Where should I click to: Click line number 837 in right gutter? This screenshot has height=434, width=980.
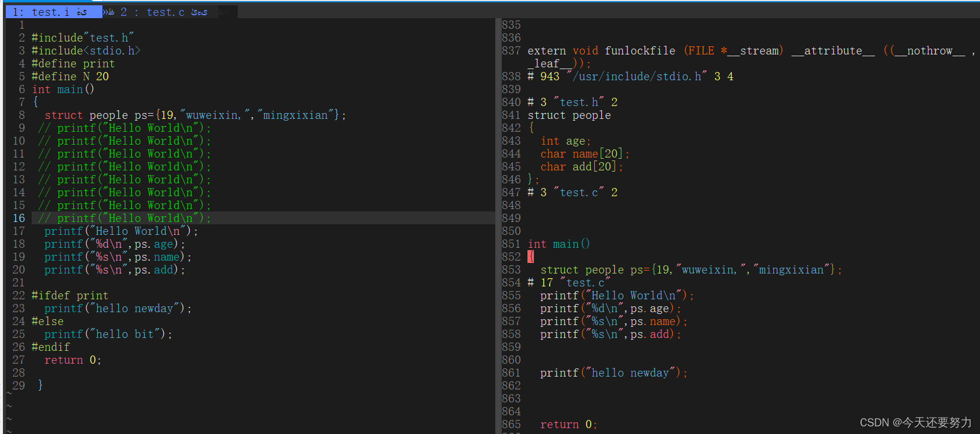pos(511,51)
